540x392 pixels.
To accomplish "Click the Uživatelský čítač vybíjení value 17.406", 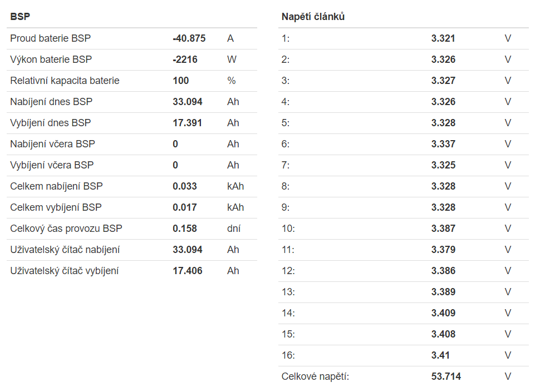I will point(187,271).
